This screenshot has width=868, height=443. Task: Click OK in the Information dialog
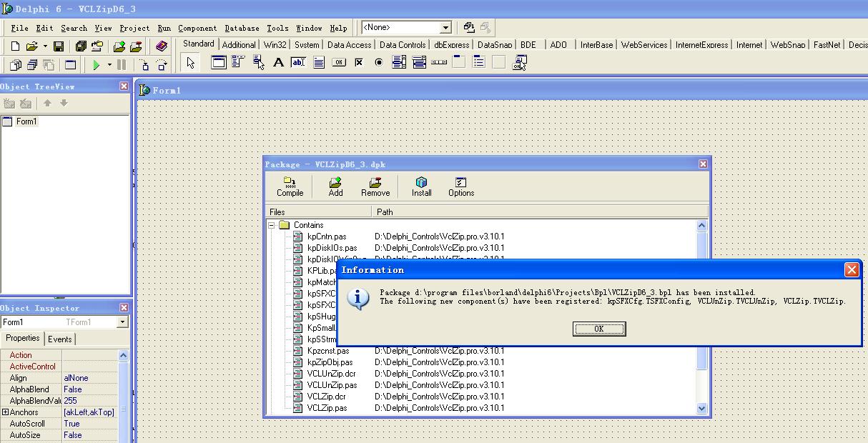coord(599,329)
